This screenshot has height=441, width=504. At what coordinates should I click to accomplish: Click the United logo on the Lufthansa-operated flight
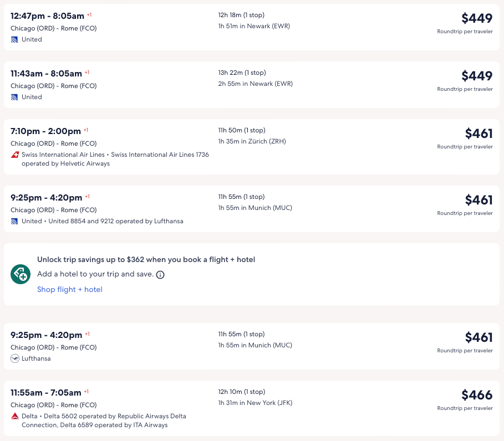coord(14,221)
